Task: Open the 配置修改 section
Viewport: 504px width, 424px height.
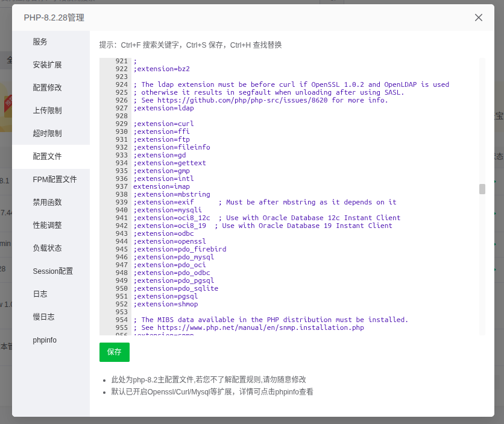Action: tap(47, 87)
